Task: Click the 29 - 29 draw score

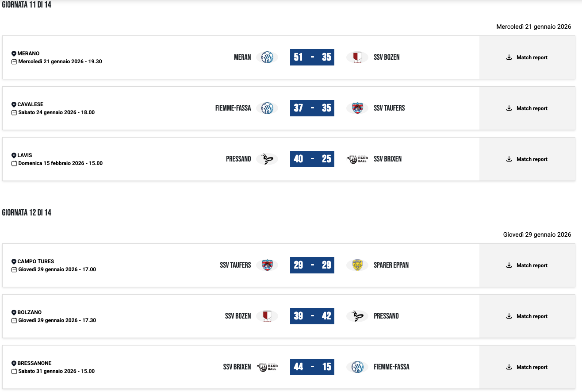Action: (x=312, y=265)
